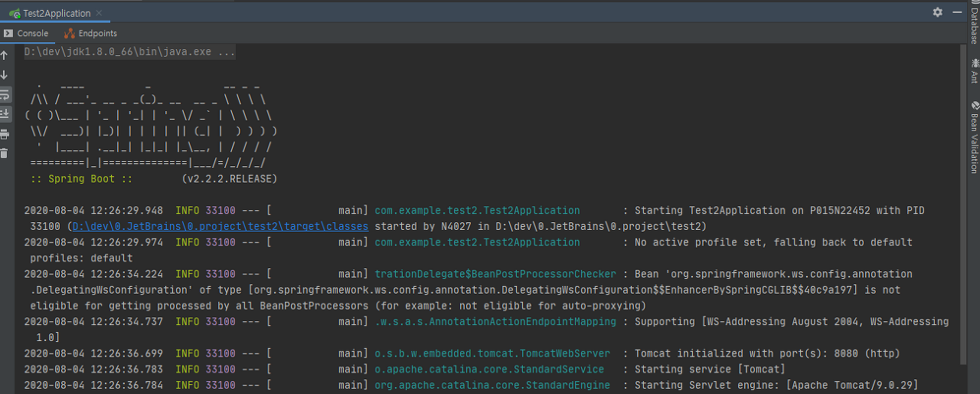The image size is (980, 394).
Task: Click the Spring Boot version text v2.2.2.RELEASE
Action: click(230, 179)
